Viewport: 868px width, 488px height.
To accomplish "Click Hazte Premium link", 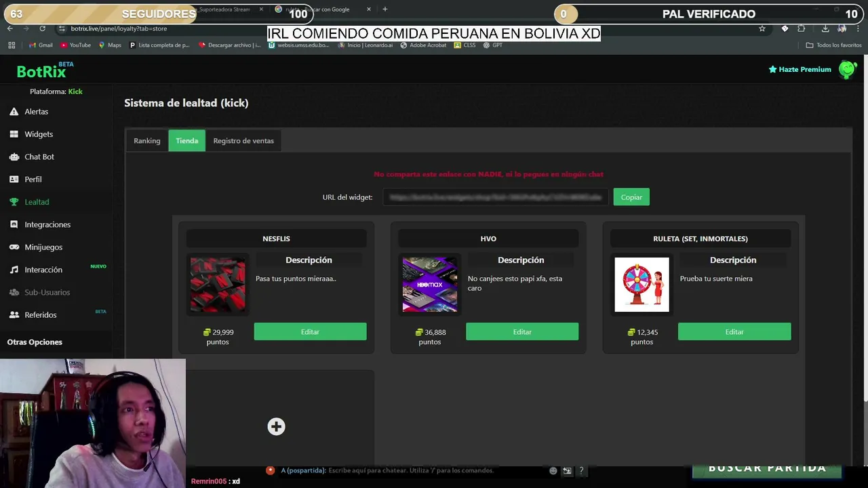I will (800, 69).
